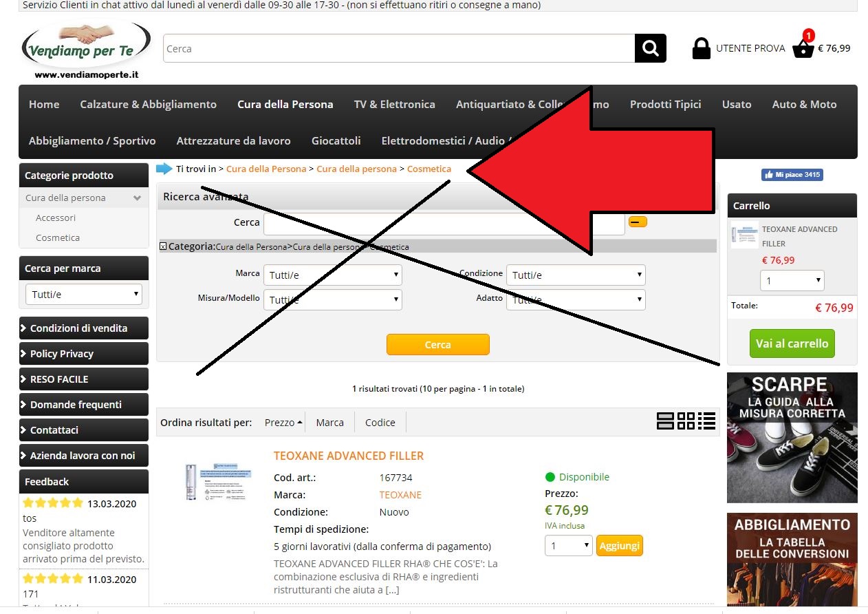Open the Condizioni di vendita link
Viewport: 868px width, 614px height.
tap(83, 328)
